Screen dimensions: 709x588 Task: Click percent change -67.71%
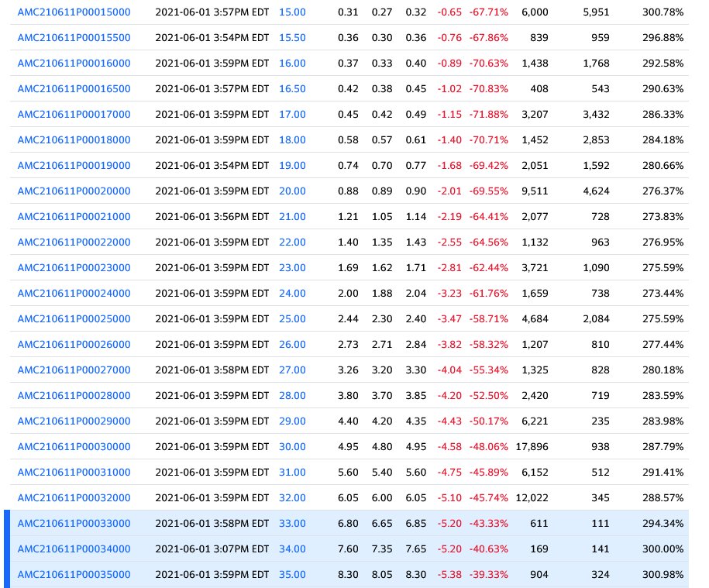[x=489, y=12]
